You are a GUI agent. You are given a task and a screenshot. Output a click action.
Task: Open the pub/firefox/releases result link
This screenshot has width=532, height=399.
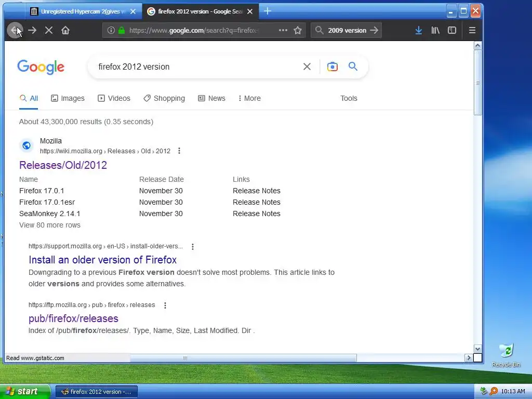pyautogui.click(x=73, y=318)
